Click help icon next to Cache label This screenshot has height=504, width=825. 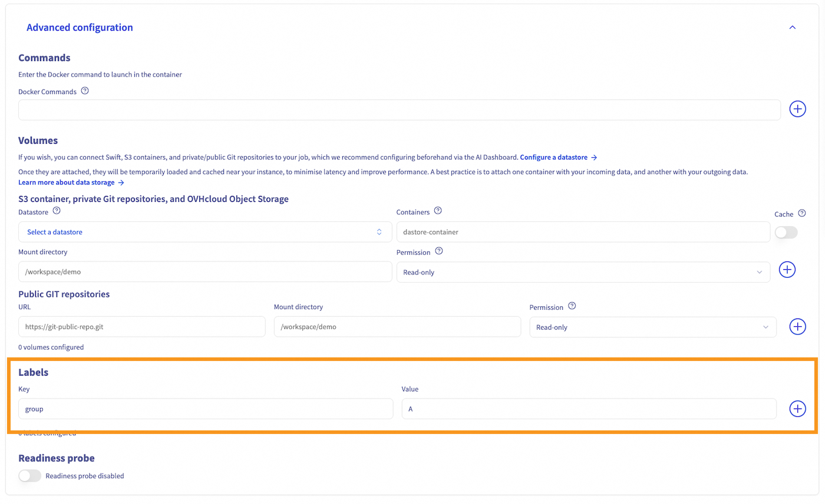801,214
